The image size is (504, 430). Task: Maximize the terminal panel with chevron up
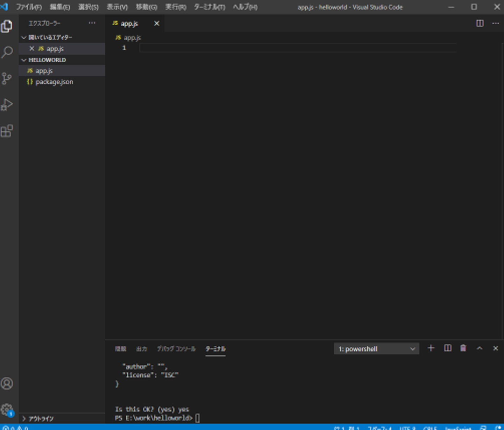pyautogui.click(x=479, y=348)
